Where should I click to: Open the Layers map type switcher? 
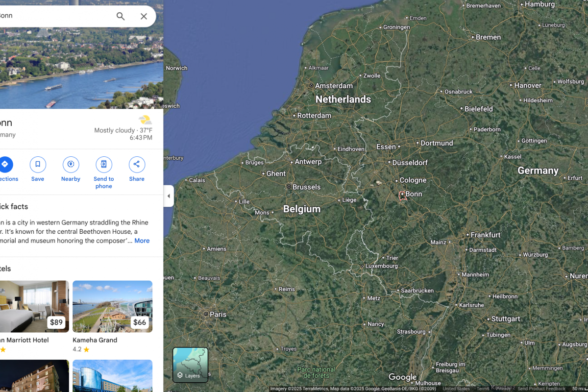click(x=190, y=365)
